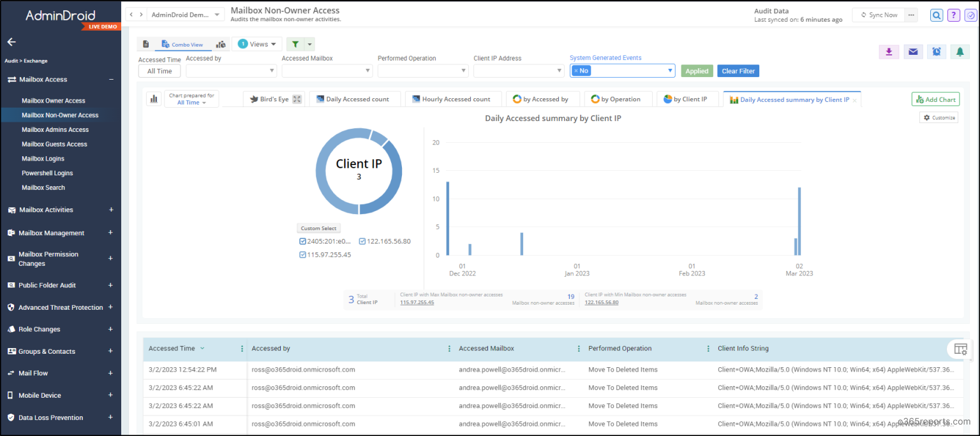Expand Bird's Eye with fullscreen icon
The width and height of the screenshot is (980, 436).
297,99
